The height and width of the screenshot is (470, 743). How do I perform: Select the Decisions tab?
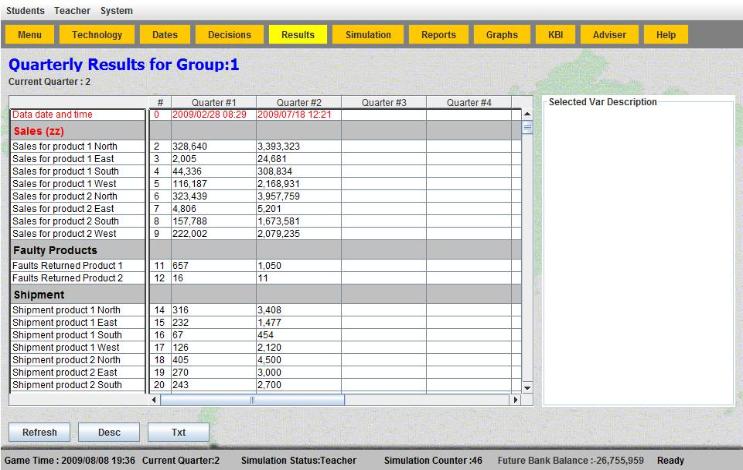pos(229,35)
